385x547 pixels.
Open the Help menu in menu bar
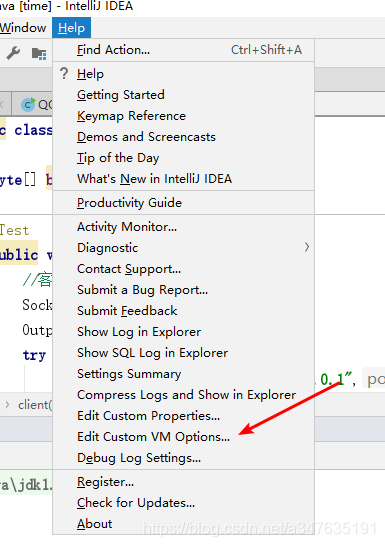tap(71, 28)
